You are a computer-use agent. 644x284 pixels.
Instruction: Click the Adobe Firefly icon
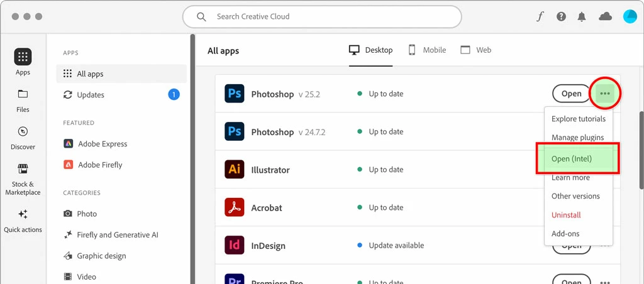pyautogui.click(x=68, y=165)
